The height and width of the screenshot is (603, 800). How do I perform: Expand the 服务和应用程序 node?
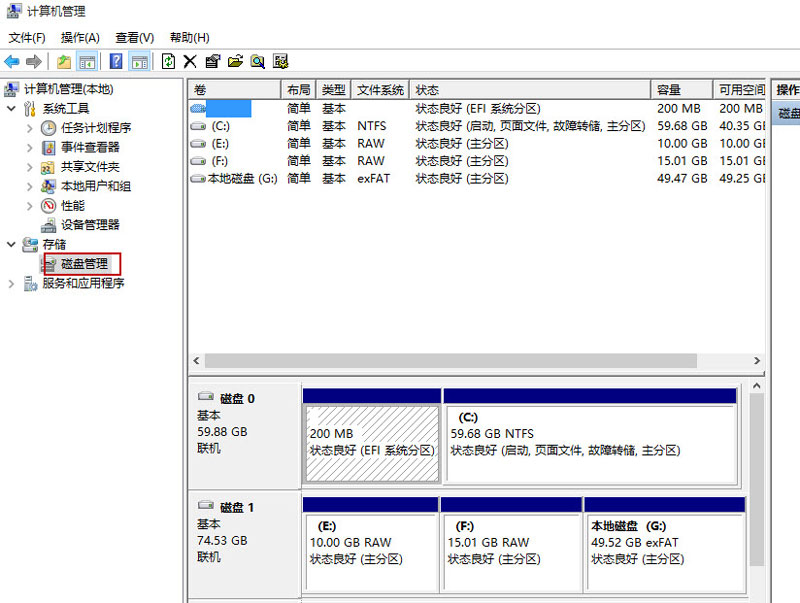[11, 284]
